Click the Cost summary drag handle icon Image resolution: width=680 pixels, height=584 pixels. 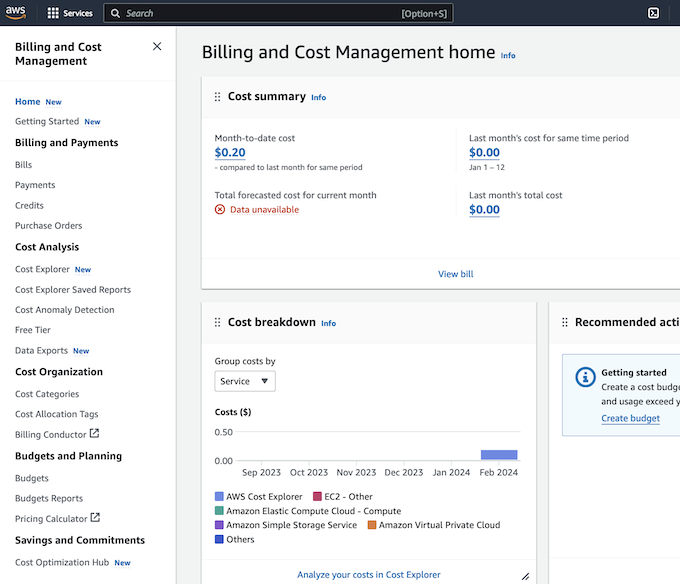click(217, 97)
